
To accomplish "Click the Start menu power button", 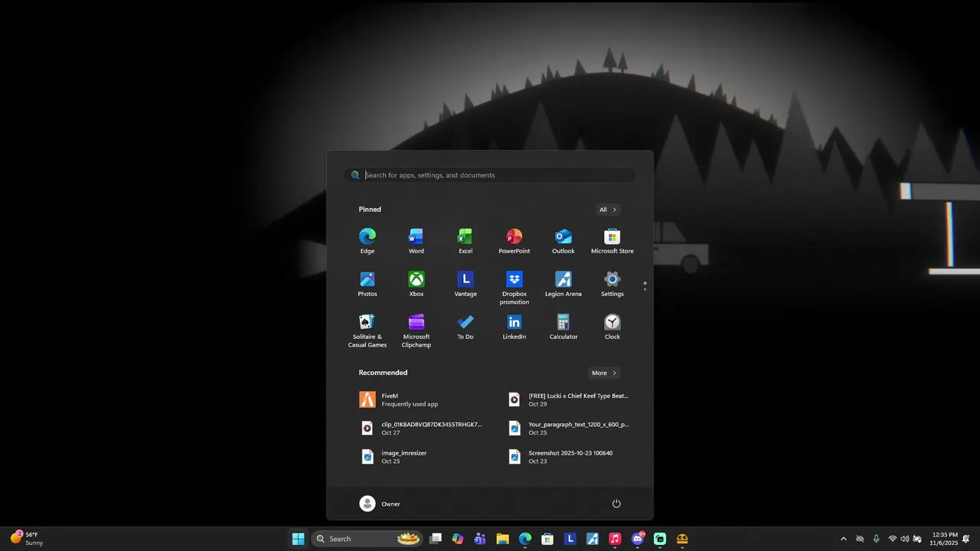I will click(616, 504).
